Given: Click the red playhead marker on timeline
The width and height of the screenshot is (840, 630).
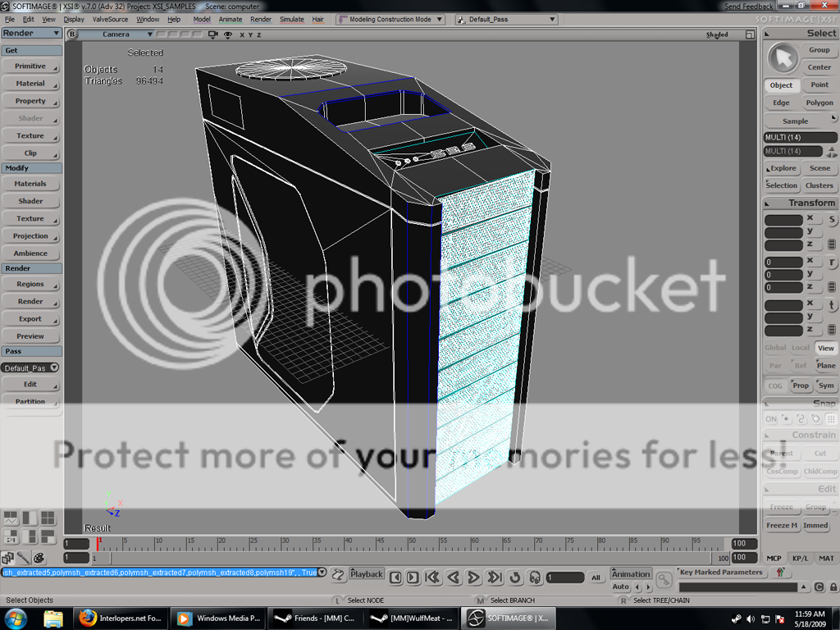Looking at the screenshot, I should 98,543.
